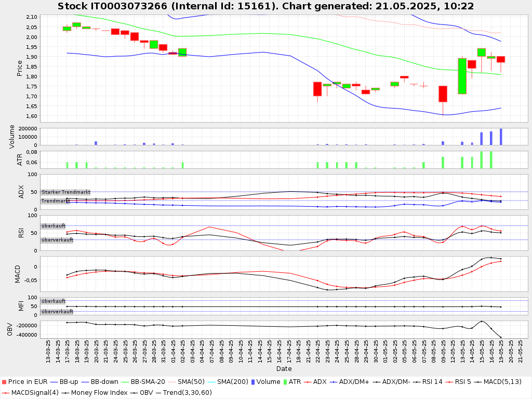Image resolution: width=532 pixels, height=399 pixels.
Task: Click the überverkauft label in the MFI panel
Action: 57,312
